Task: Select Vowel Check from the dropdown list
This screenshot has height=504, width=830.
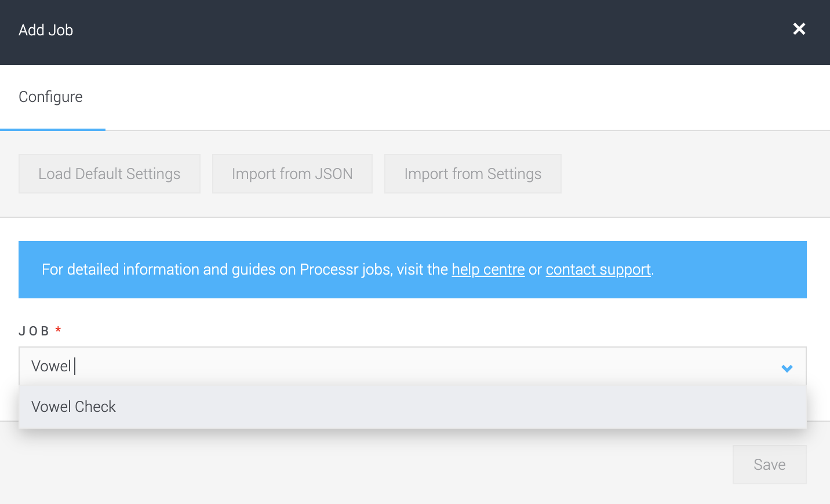Action: point(74,407)
